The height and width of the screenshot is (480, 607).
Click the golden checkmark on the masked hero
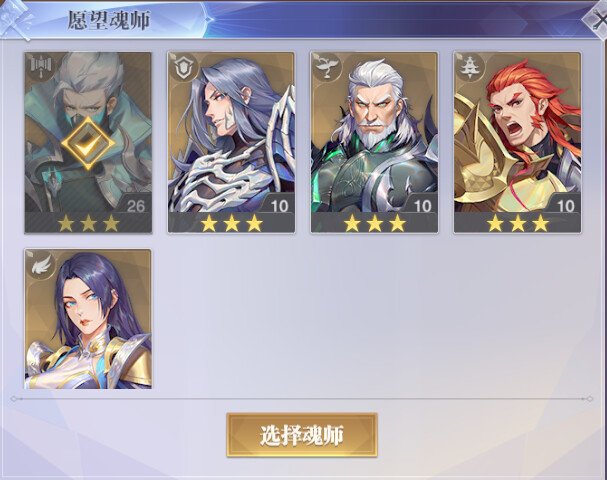[x=88, y=143]
